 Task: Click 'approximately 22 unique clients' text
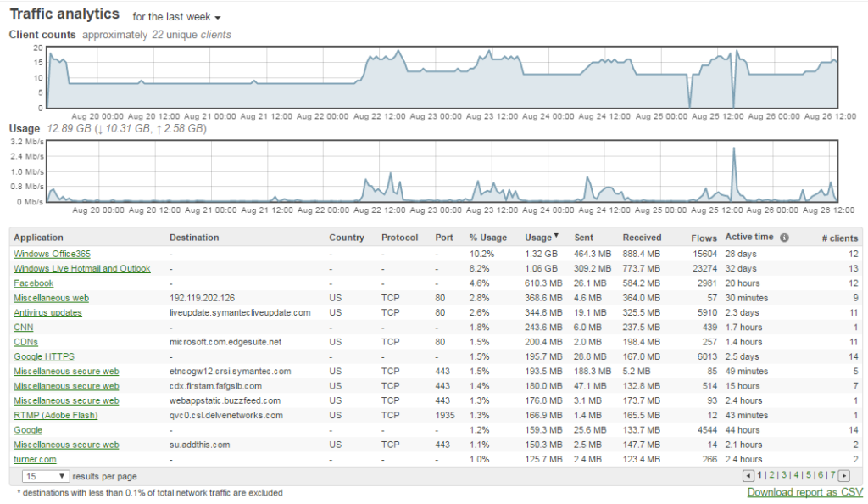(157, 35)
